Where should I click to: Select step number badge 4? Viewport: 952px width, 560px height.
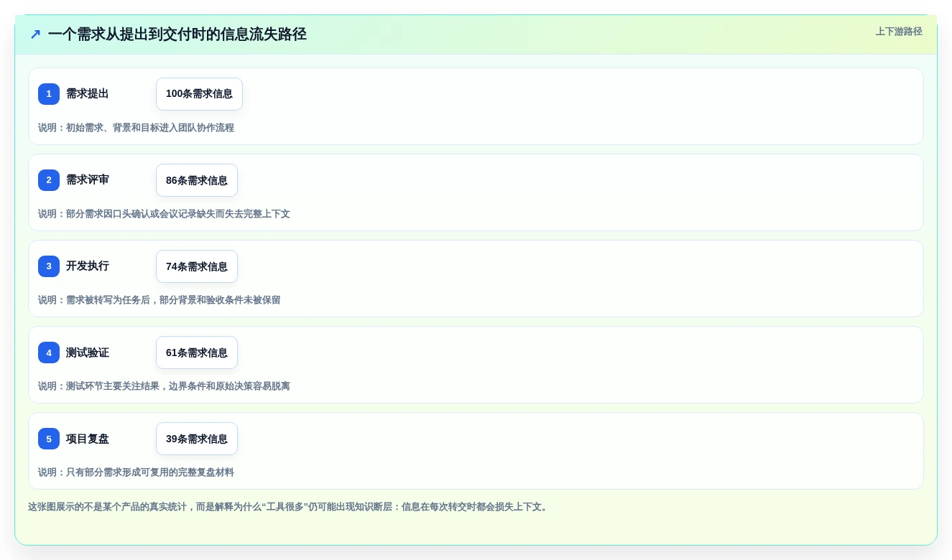(49, 353)
